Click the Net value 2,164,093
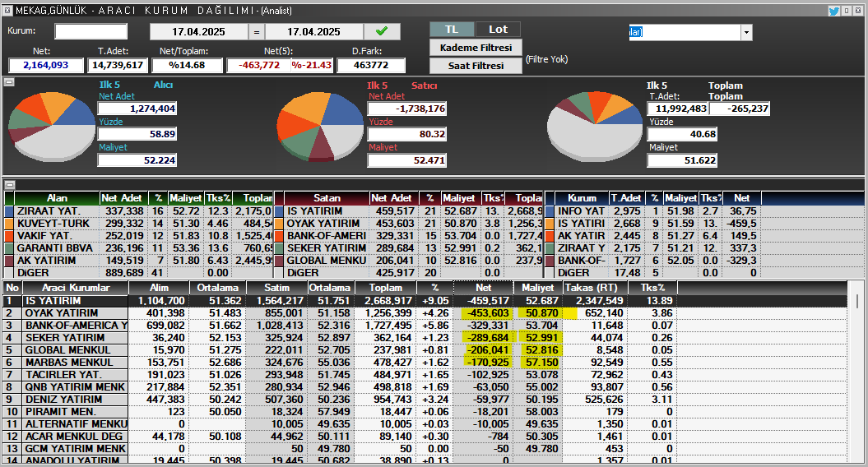Image resolution: width=868 pixels, height=467 pixels. tap(45, 65)
